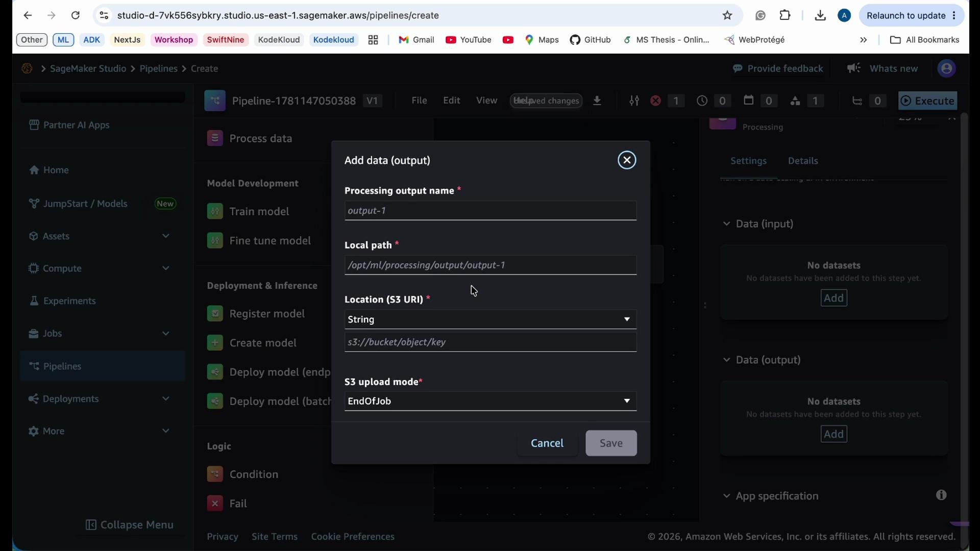The image size is (980, 551).
Task: Open the Edit menu
Action: pyautogui.click(x=452, y=101)
